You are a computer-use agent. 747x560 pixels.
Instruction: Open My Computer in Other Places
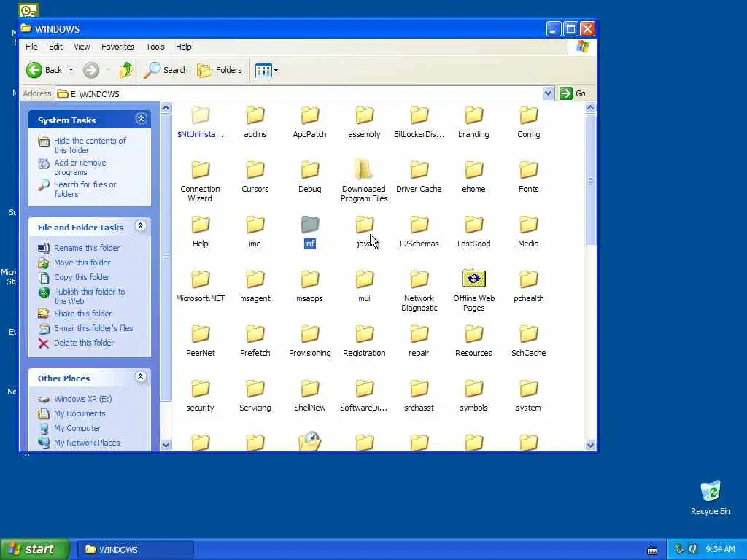[69, 428]
